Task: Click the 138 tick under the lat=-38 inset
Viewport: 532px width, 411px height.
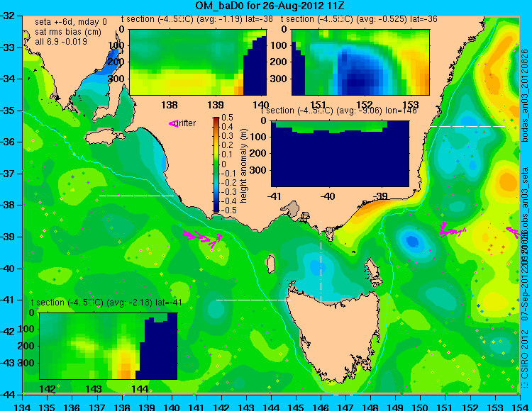Action: (170, 105)
